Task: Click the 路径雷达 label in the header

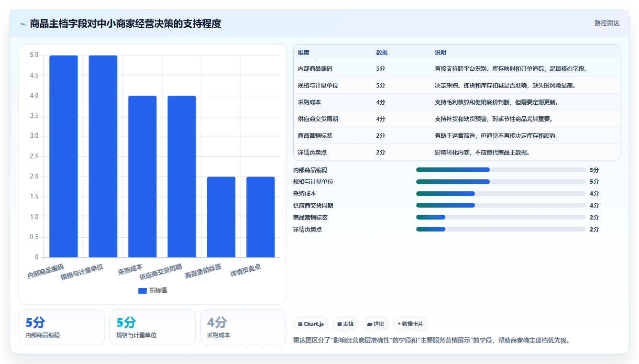Action: coord(606,23)
